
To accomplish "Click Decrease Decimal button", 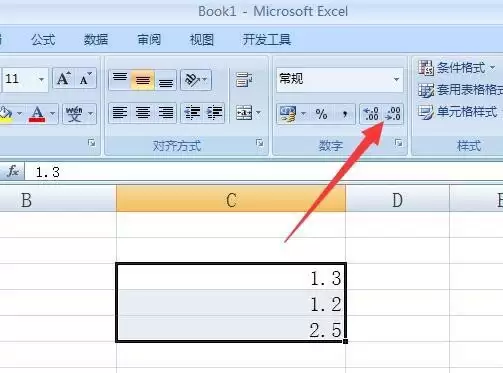I will [x=393, y=114].
